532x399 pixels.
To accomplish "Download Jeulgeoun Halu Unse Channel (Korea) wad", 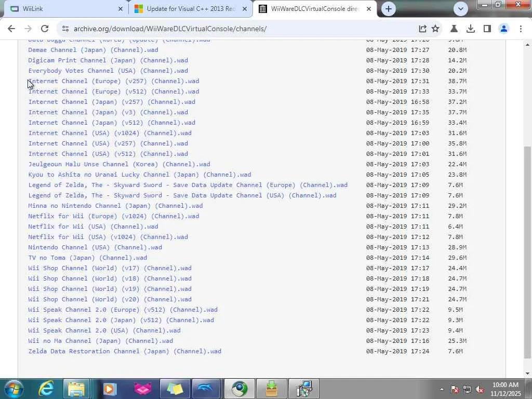I will pos(119,164).
